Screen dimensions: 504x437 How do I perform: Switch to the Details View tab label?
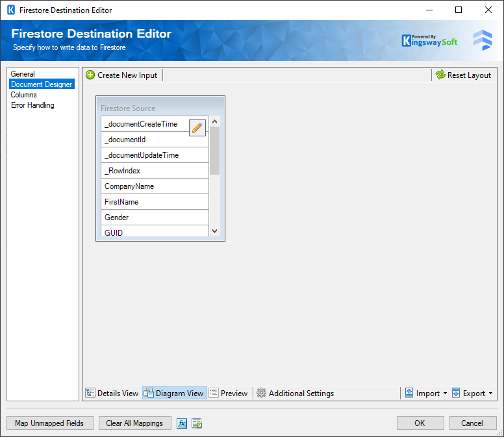tap(118, 393)
